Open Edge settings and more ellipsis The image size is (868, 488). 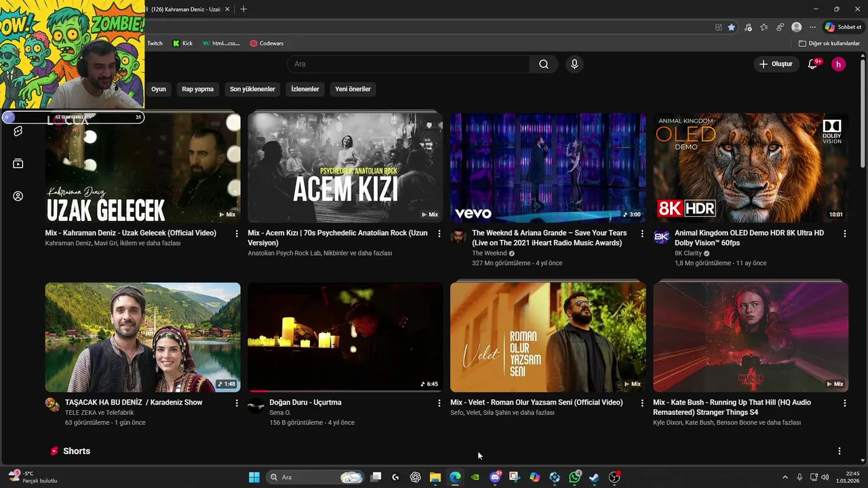[812, 27]
